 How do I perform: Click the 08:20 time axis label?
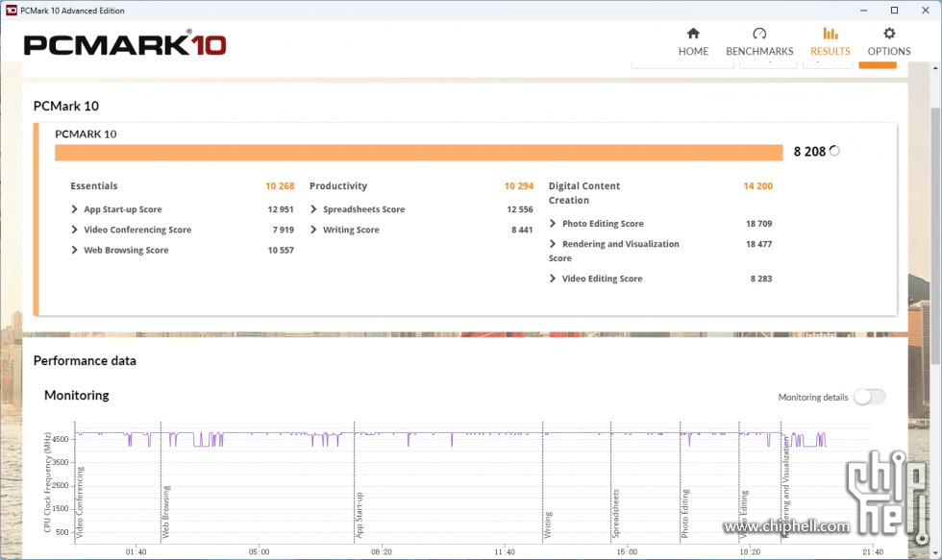point(382,552)
